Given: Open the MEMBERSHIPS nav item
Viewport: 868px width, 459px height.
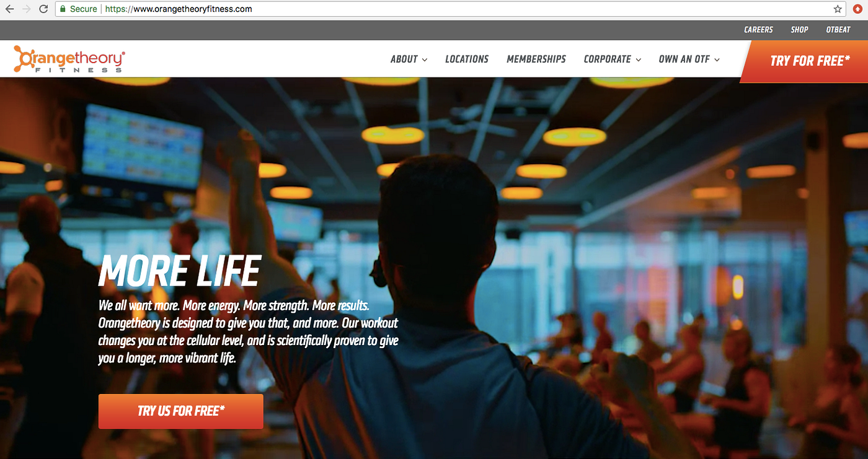Looking at the screenshot, I should (536, 59).
